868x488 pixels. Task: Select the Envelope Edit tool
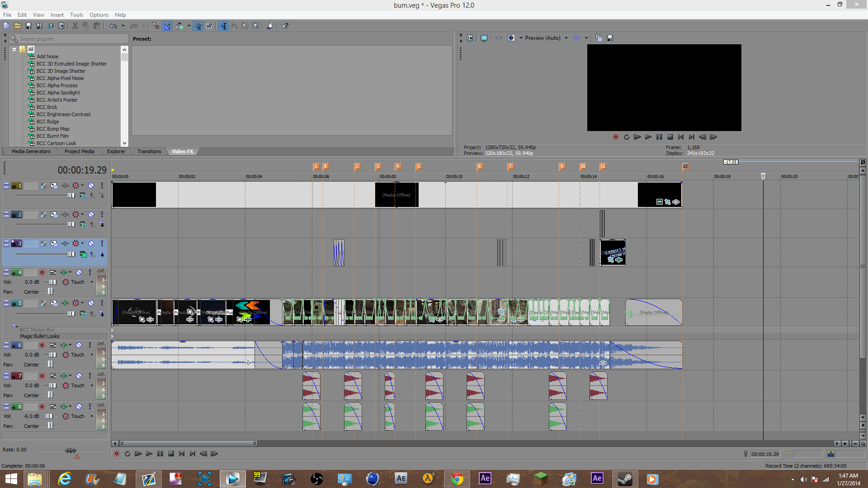tap(234, 26)
